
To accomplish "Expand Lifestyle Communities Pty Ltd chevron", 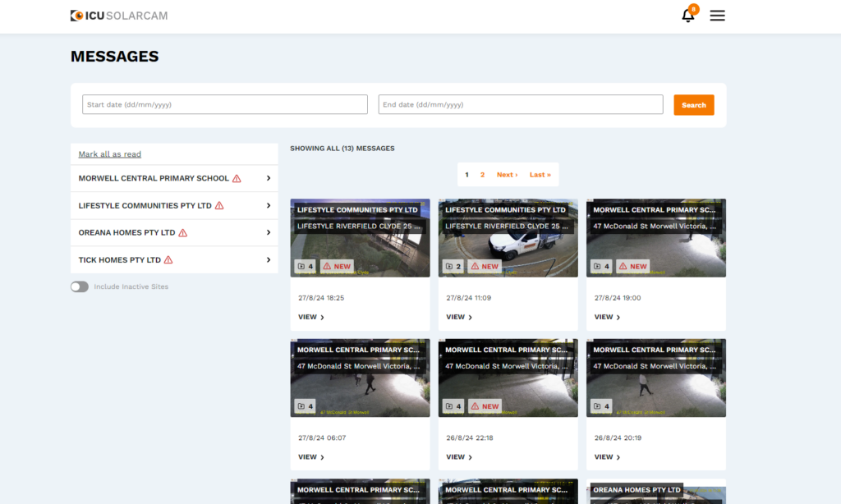I will coord(269,205).
